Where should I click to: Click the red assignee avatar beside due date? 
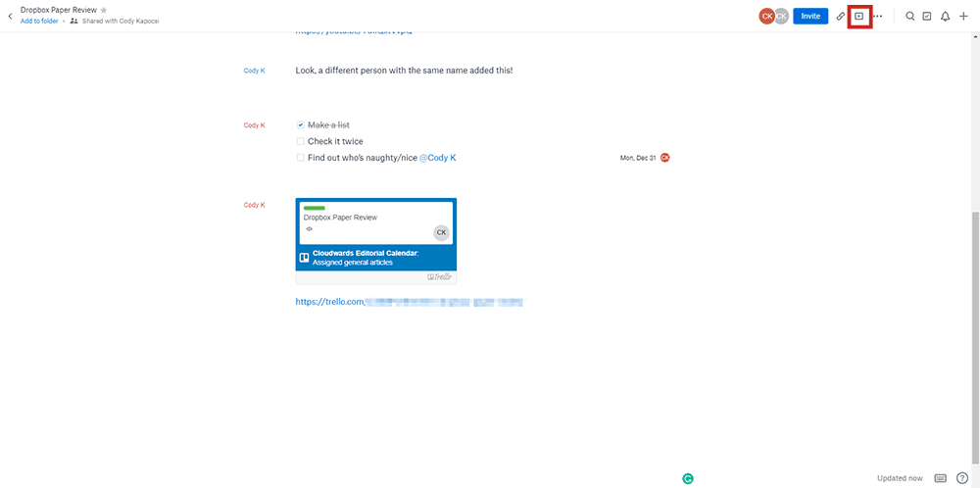point(665,158)
